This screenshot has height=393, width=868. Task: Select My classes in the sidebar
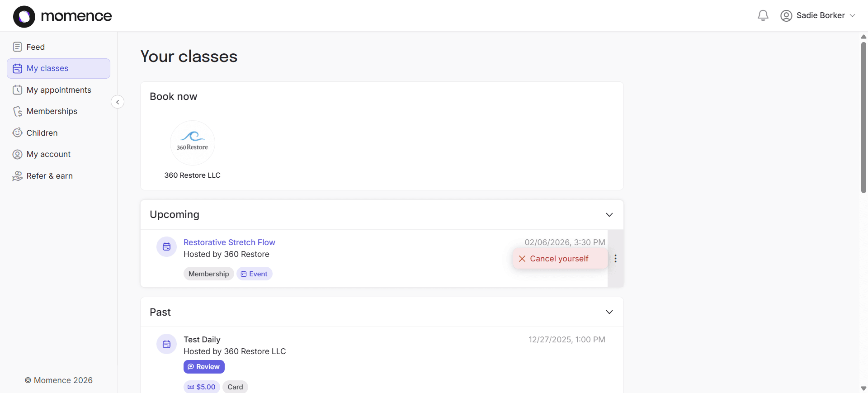point(59,68)
